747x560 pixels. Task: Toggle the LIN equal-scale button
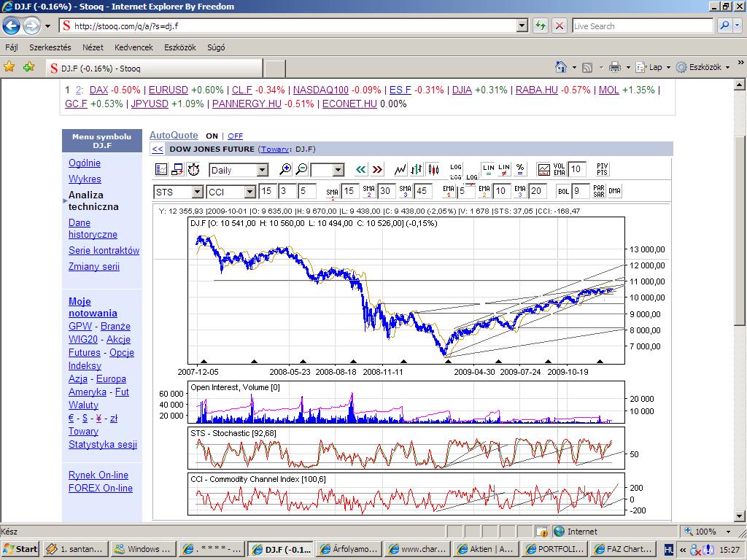coord(488,169)
